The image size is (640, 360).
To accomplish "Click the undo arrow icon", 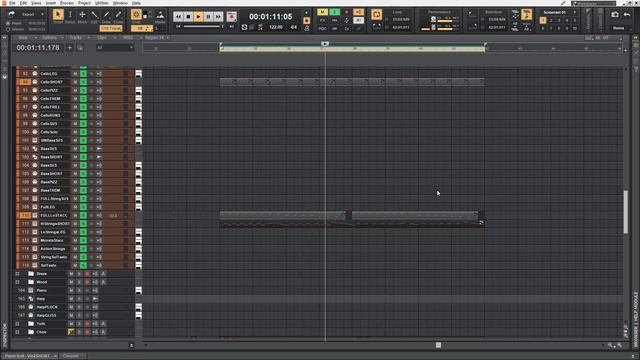I will 627,15.
